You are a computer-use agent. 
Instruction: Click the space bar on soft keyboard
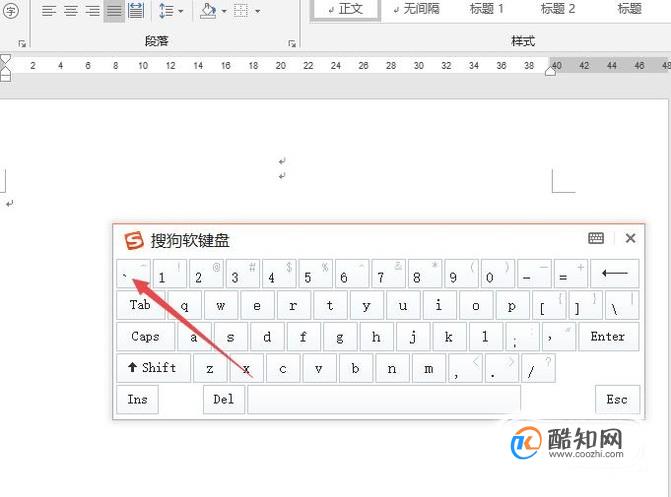click(384, 399)
